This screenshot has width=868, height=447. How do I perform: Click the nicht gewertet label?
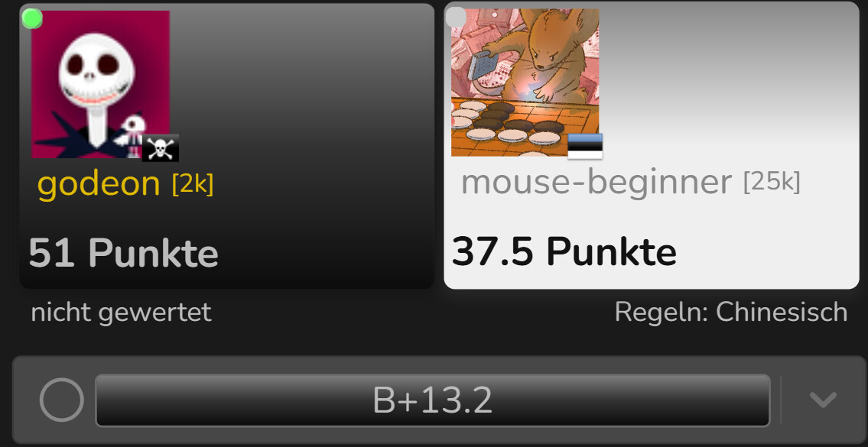click(122, 313)
